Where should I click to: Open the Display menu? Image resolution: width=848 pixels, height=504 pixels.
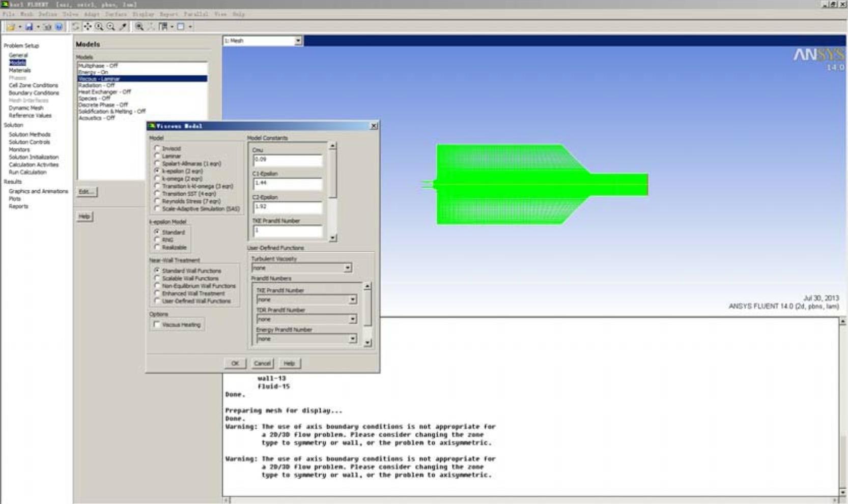[143, 14]
